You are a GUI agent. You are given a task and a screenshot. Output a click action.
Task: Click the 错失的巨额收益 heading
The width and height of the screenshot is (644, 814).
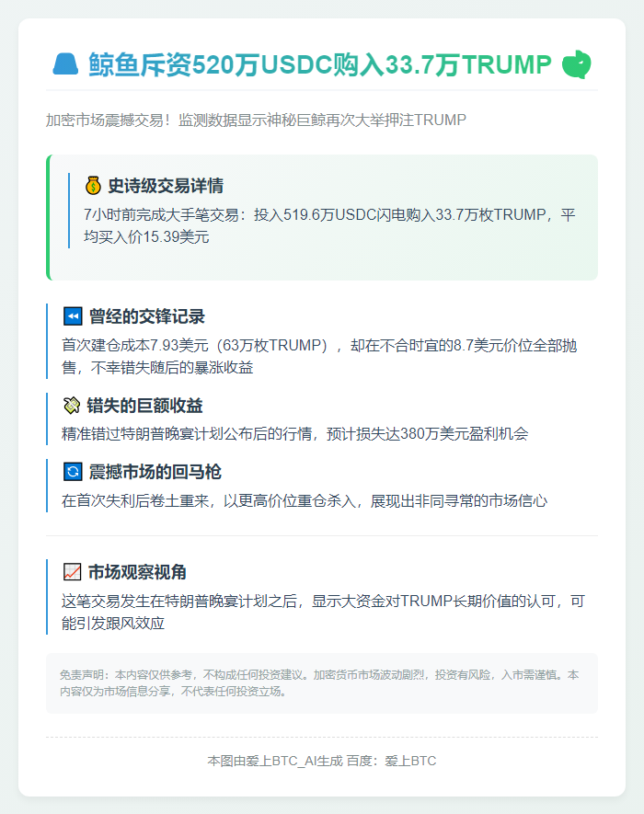click(144, 406)
